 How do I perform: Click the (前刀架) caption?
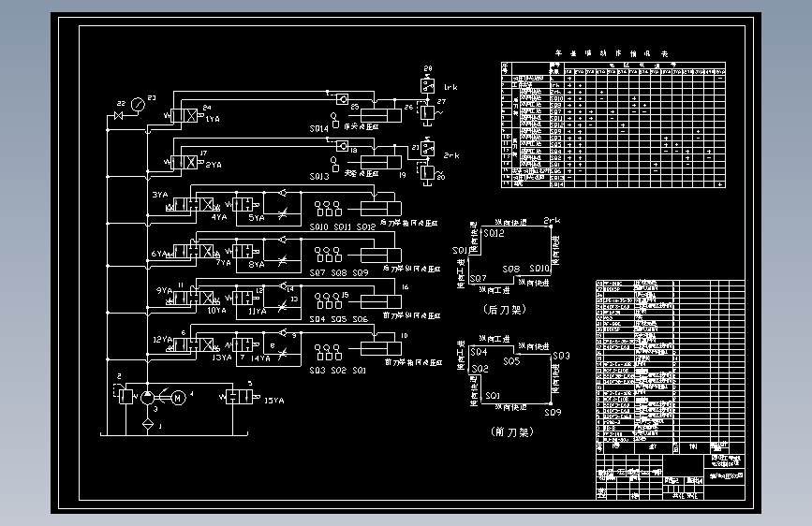(512, 431)
